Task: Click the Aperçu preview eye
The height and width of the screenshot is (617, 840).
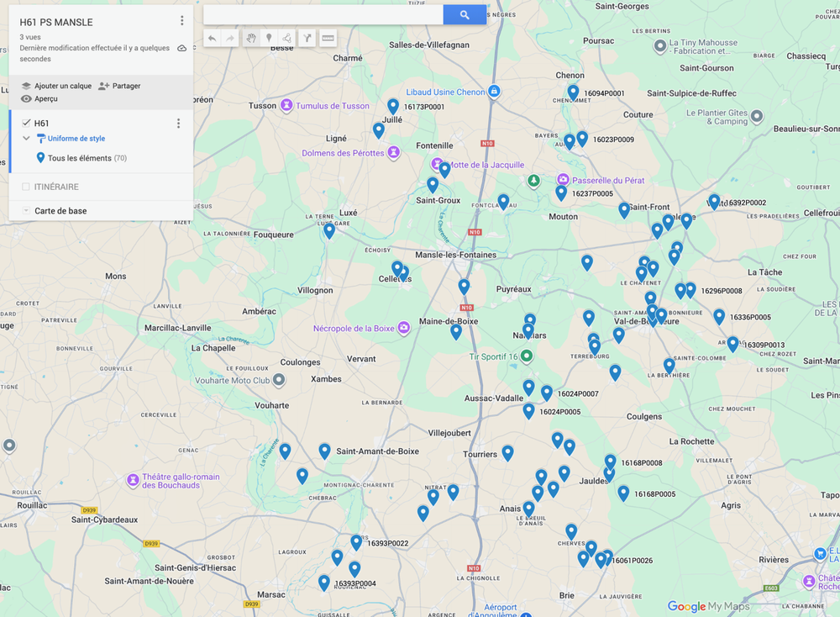Action: point(26,98)
